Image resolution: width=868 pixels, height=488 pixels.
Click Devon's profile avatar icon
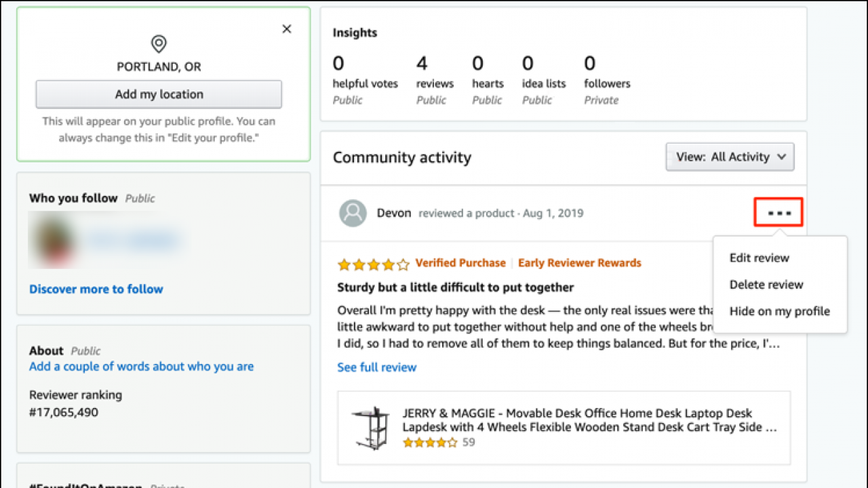click(x=353, y=212)
